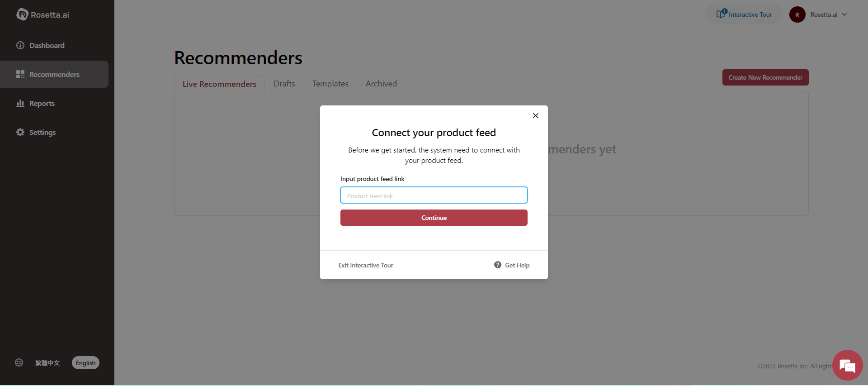Click the Get Help question mark icon
Image resolution: width=868 pixels, height=386 pixels.
(x=498, y=265)
